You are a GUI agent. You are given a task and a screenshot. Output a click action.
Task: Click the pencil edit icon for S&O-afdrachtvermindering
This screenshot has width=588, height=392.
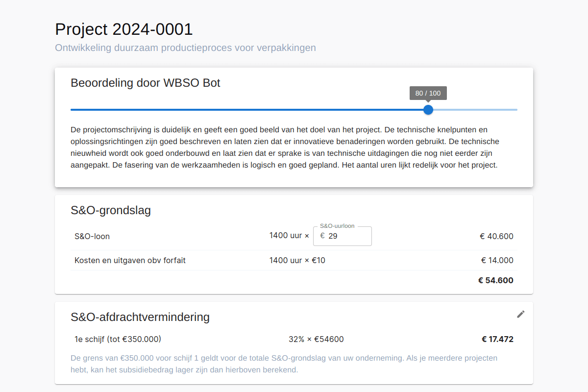coord(521,314)
